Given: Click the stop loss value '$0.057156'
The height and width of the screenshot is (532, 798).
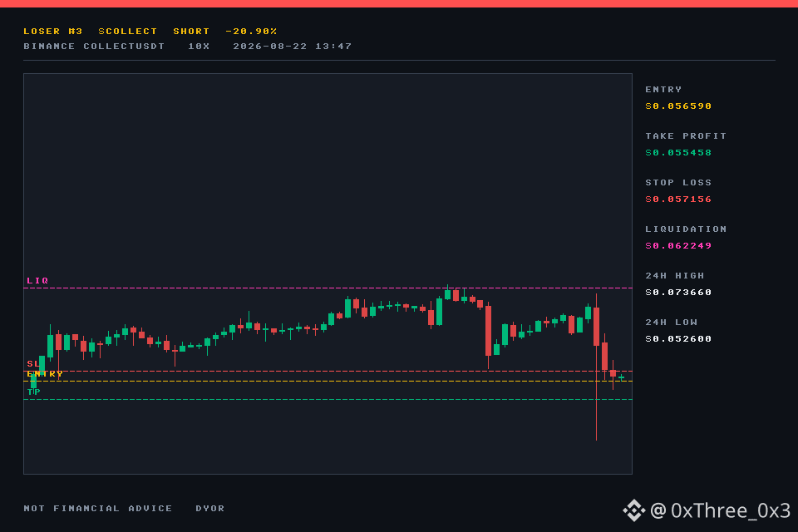Looking at the screenshot, I should coord(678,199).
